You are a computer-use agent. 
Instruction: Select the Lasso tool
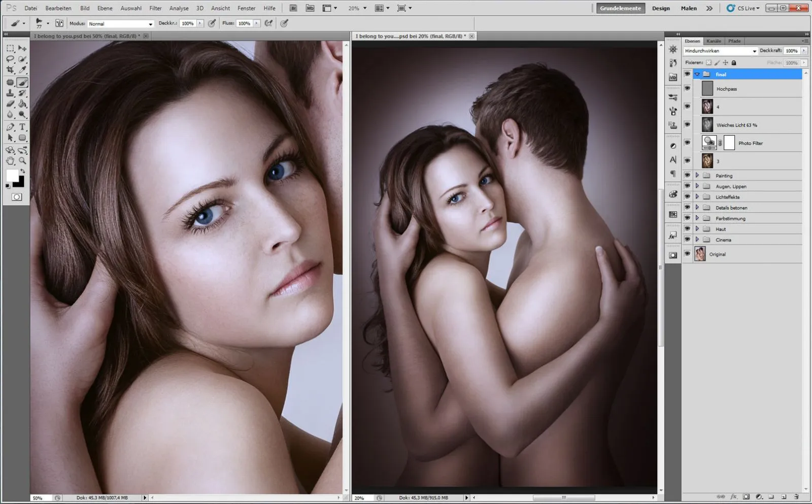click(x=10, y=59)
